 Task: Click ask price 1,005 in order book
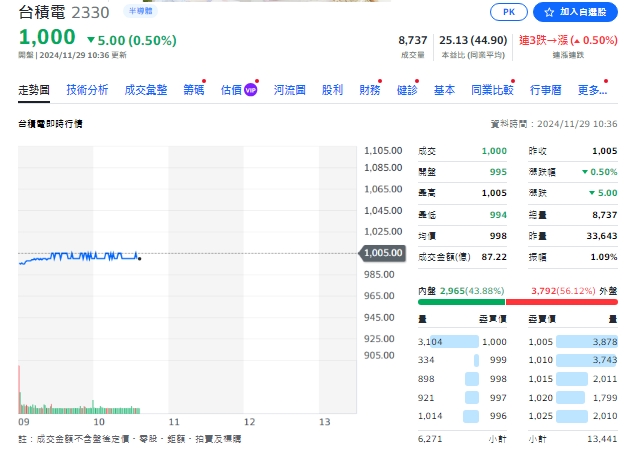pyautogui.click(x=540, y=342)
